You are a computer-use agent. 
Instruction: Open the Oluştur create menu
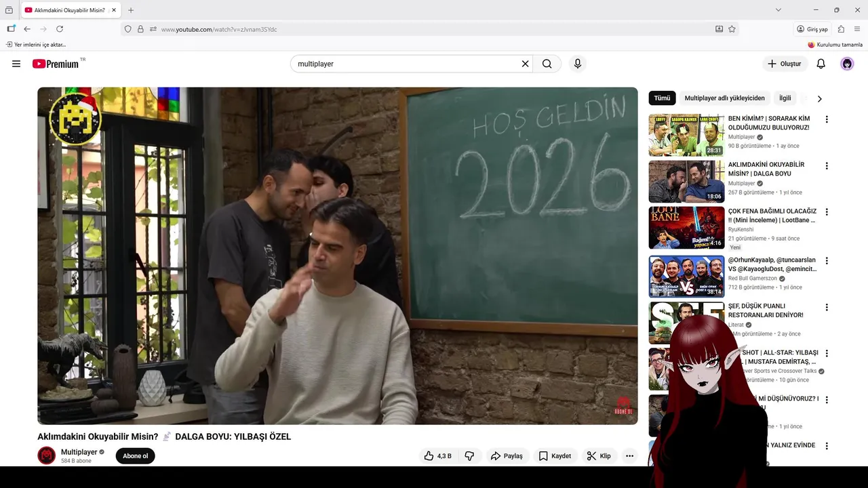[x=785, y=64]
